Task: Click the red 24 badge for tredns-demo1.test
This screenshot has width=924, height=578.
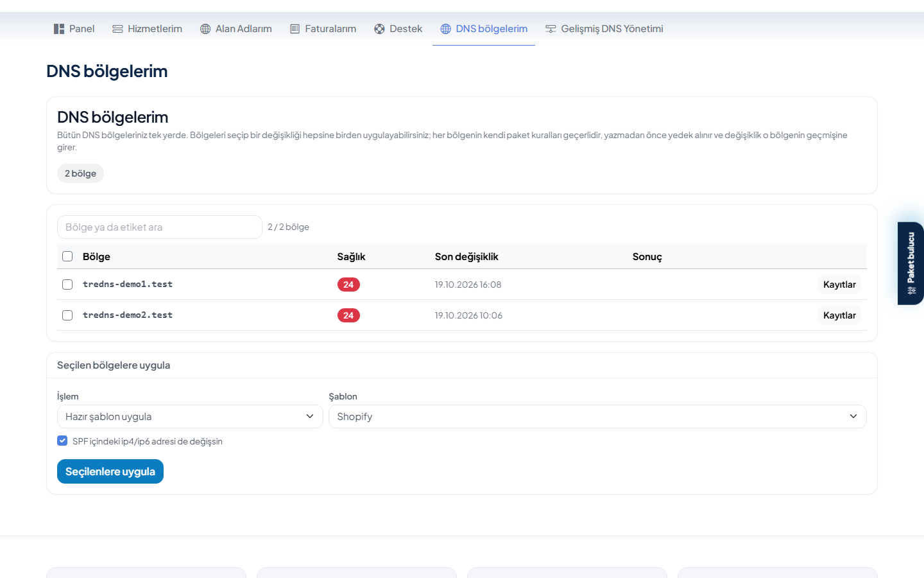Action: pos(348,285)
